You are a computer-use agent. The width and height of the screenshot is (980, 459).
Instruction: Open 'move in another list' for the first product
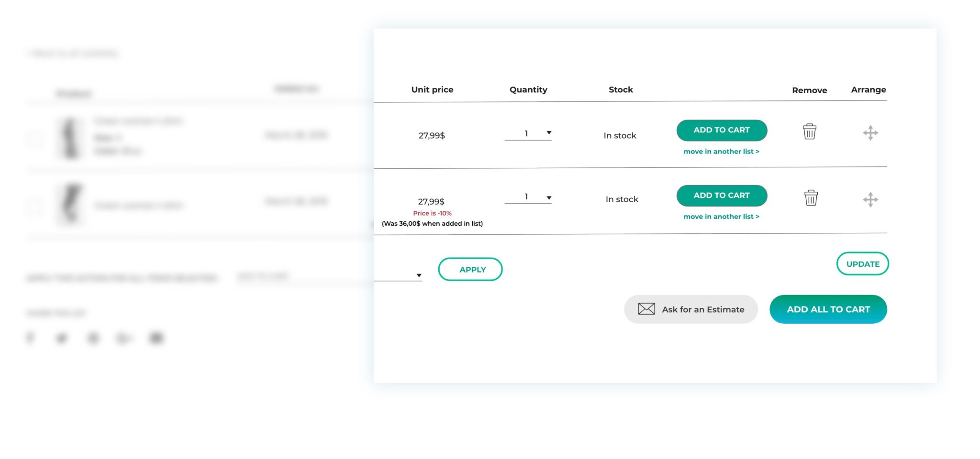tap(721, 151)
